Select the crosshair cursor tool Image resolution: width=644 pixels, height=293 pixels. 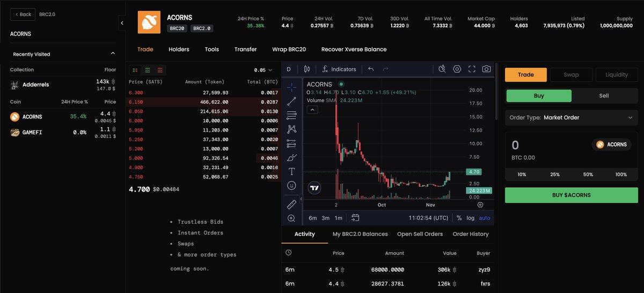[x=291, y=87]
